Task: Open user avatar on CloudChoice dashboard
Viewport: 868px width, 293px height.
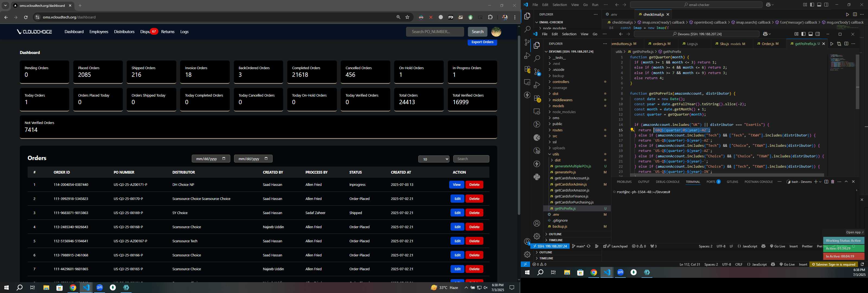Action: click(496, 32)
